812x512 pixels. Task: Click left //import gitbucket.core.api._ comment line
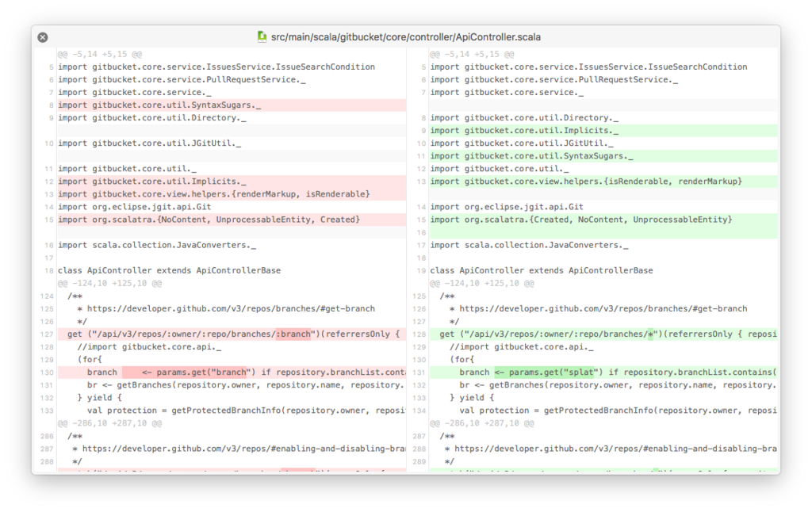pyautogui.click(x=149, y=347)
